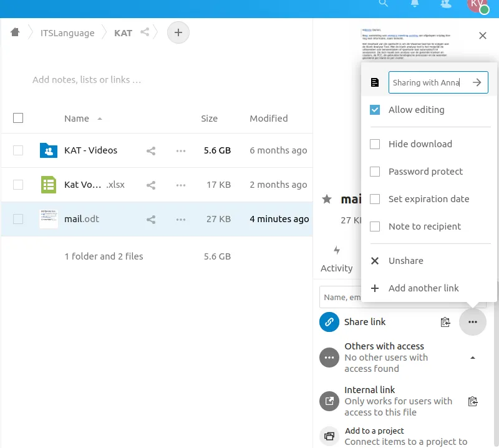Copy the share link to clipboard
Image resolution: width=499 pixels, height=448 pixels.
tap(445, 322)
